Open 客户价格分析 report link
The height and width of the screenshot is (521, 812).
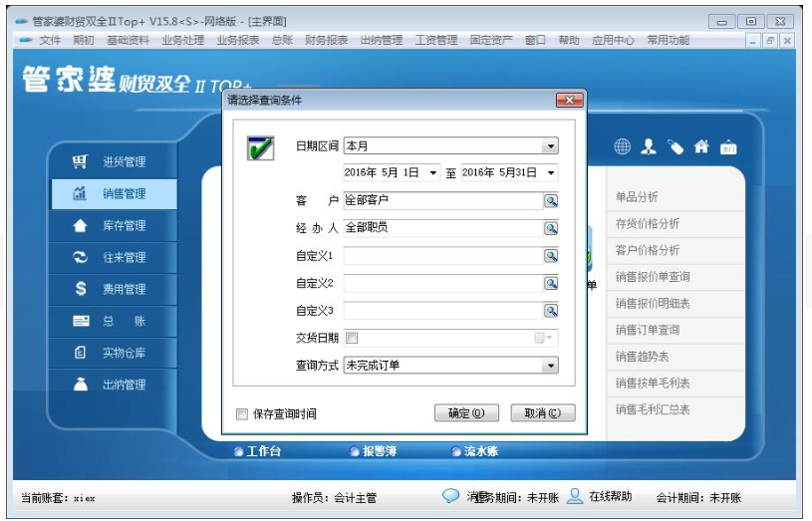648,251
